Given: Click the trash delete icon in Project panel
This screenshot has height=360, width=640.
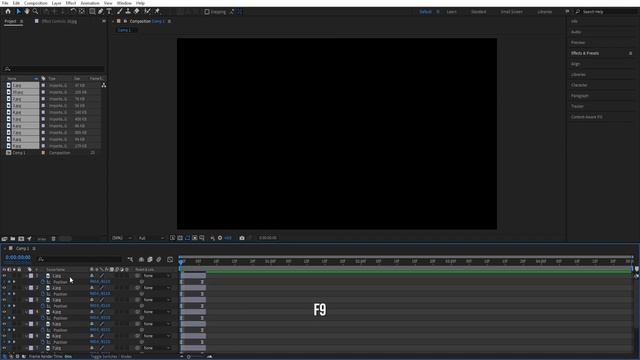Looking at the screenshot, I should point(53,239).
